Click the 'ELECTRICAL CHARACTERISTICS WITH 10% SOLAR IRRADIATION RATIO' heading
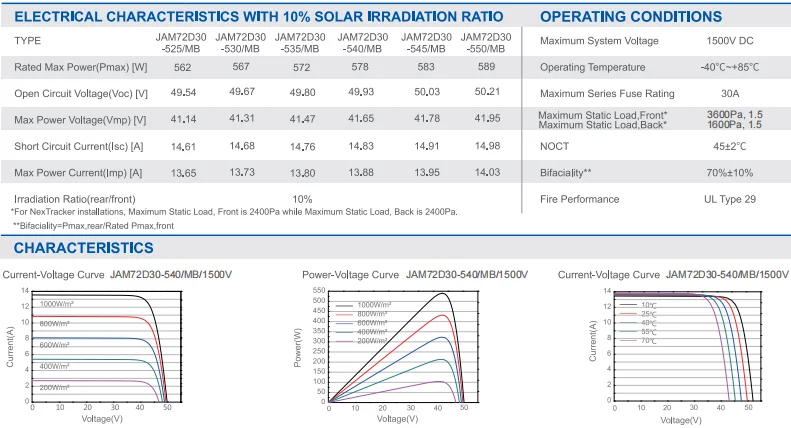The height and width of the screenshot is (428, 791). click(x=259, y=17)
